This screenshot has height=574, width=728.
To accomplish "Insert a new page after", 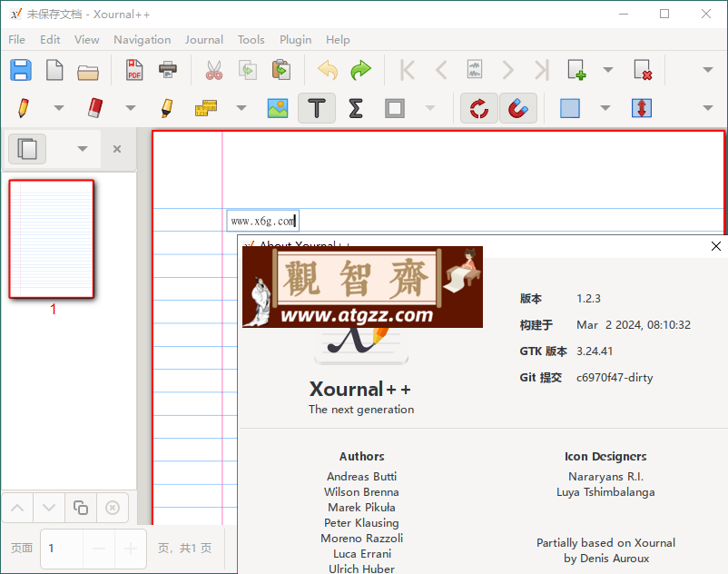I will pyautogui.click(x=576, y=70).
